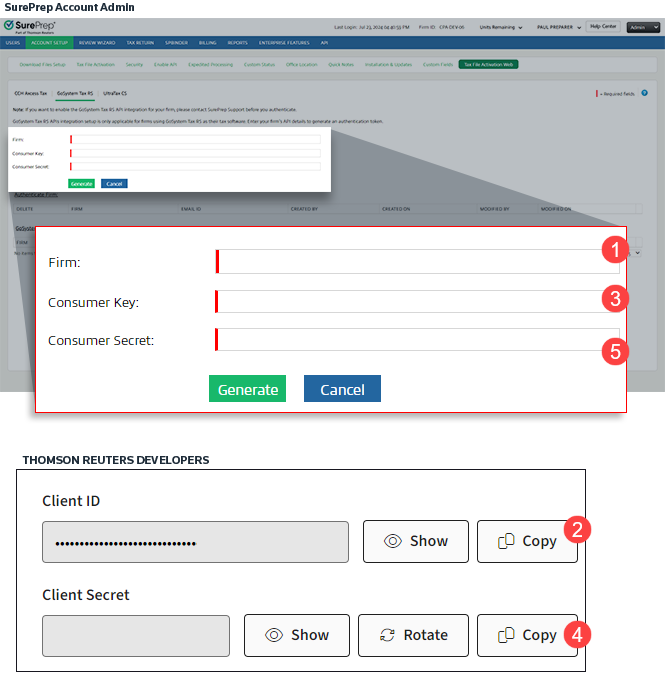Image resolution: width=665 pixels, height=680 pixels.
Task: Click the MODIFIED ON column header
Action: [556, 209]
